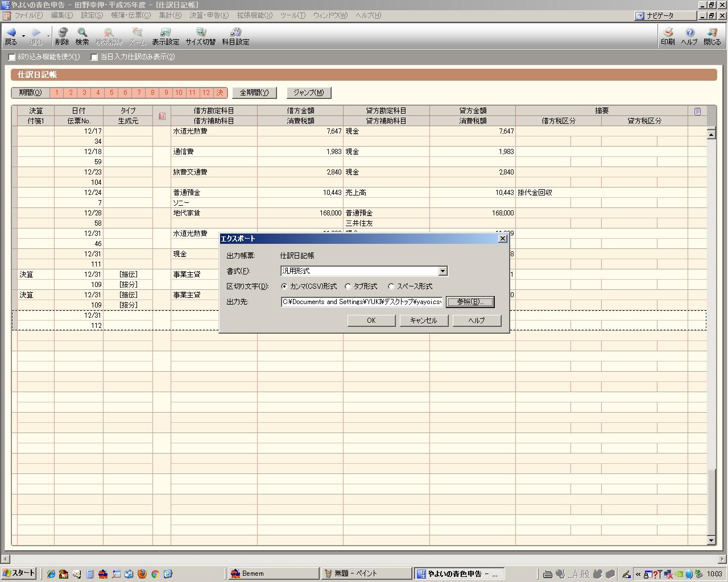Viewport: 728px width, 582px height.
Task: Launch Internet Explorer from quick launch
Action: [x=51, y=574]
